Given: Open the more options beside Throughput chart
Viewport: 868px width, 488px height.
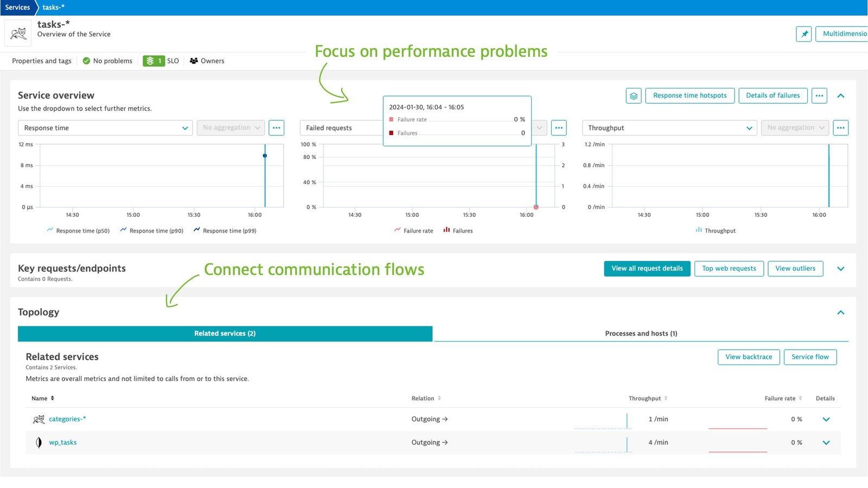Looking at the screenshot, I should coord(841,128).
